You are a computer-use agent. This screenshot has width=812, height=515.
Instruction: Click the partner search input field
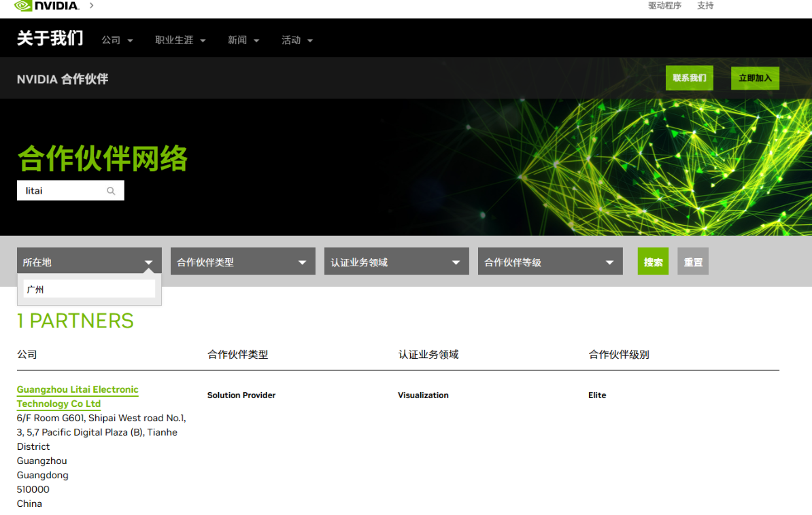[x=63, y=191]
